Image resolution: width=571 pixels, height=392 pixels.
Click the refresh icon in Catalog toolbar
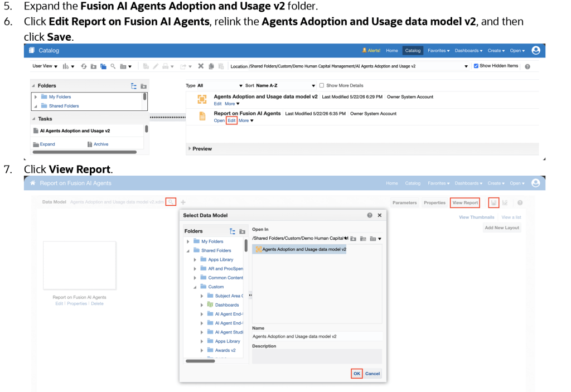point(84,66)
